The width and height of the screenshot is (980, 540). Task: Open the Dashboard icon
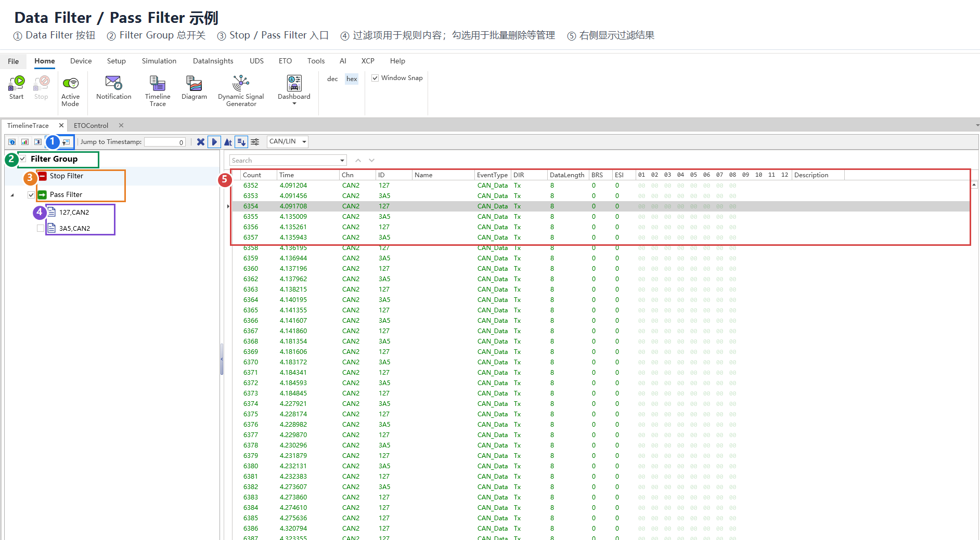294,83
